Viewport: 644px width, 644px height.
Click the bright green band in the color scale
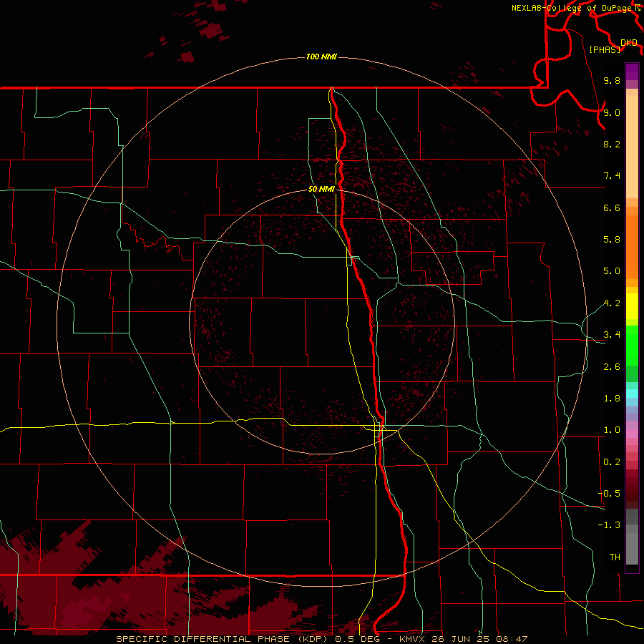pyautogui.click(x=632, y=346)
